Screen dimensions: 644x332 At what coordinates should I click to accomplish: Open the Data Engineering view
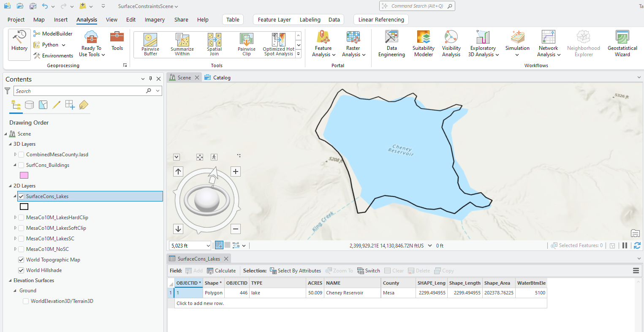coord(391,44)
